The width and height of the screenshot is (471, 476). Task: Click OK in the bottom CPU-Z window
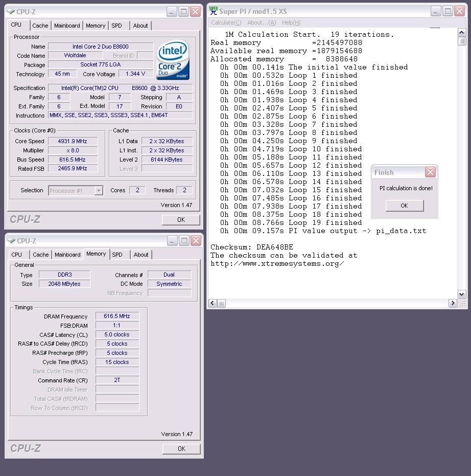[x=182, y=449]
